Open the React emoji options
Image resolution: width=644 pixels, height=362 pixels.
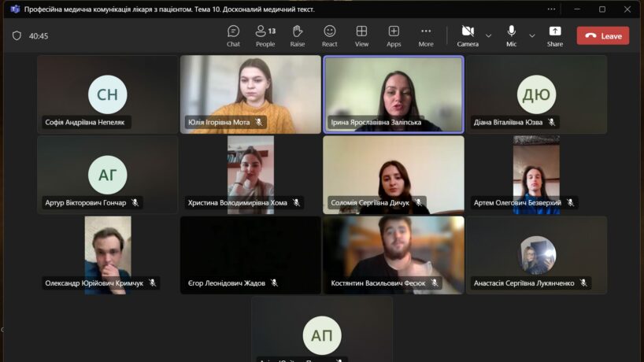(x=330, y=35)
